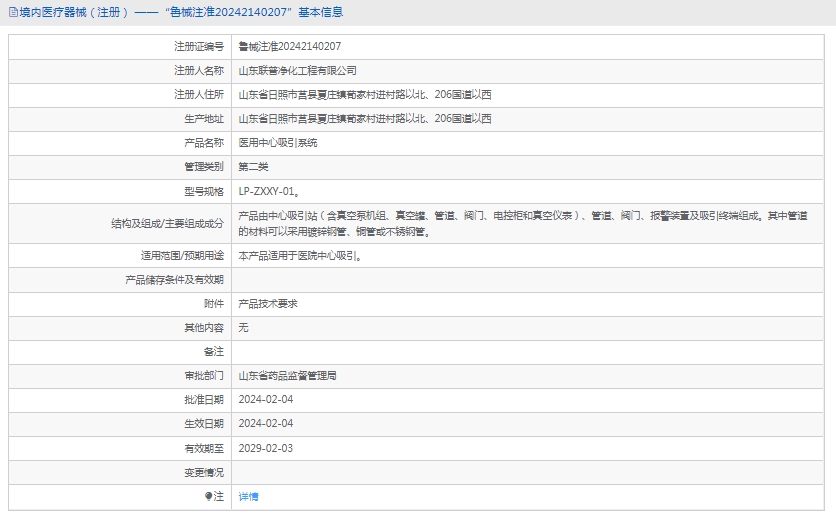This screenshot has width=836, height=519.
Task: Click the 批准日期 date value
Action: tap(265, 400)
